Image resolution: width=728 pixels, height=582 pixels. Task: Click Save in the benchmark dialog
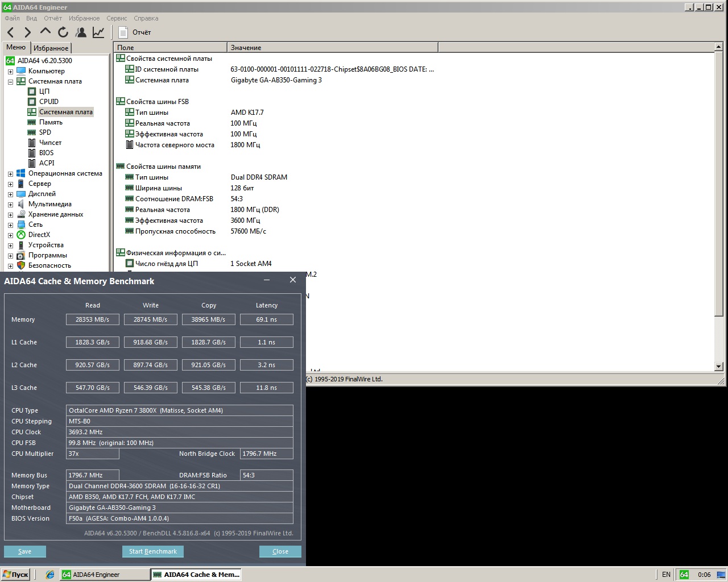[25, 551]
